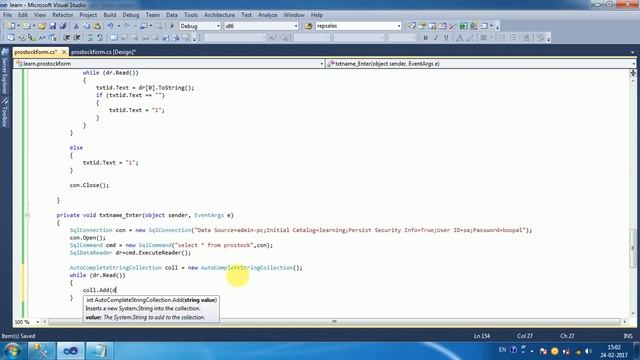Open the Architecture menu
640x360 pixels.
point(219,15)
